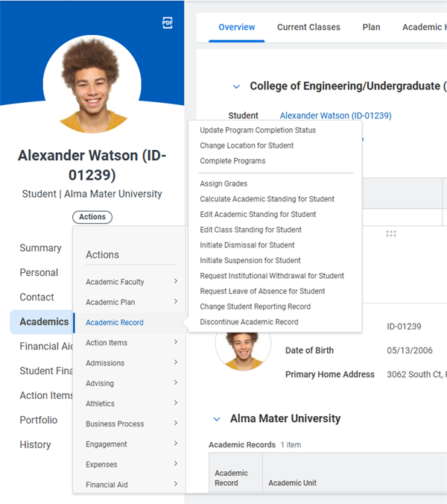Collapse the College of Engineering/Undergraduate section
The image size is (447, 504).
pyautogui.click(x=236, y=86)
